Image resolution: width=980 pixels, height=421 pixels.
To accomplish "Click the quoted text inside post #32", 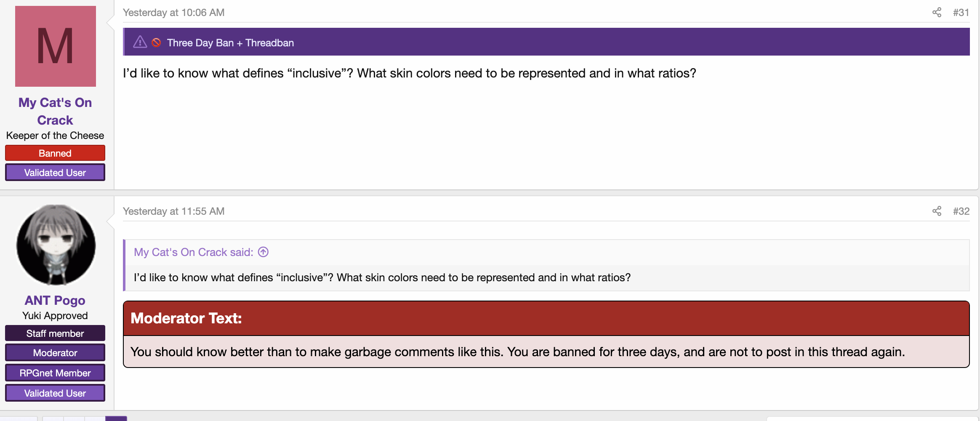I will click(x=382, y=277).
